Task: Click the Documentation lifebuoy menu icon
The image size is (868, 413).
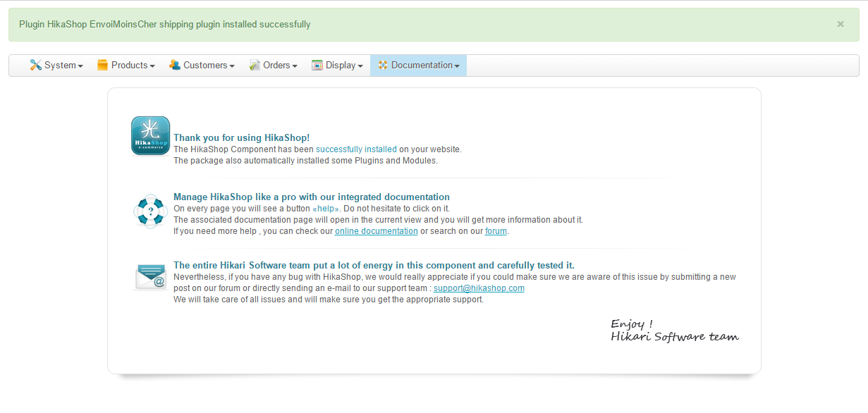Action: pyautogui.click(x=383, y=65)
